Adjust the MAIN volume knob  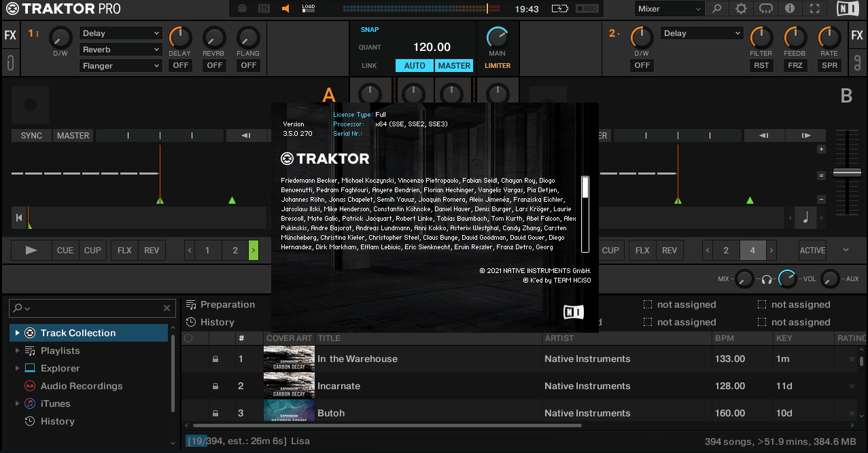(498, 37)
